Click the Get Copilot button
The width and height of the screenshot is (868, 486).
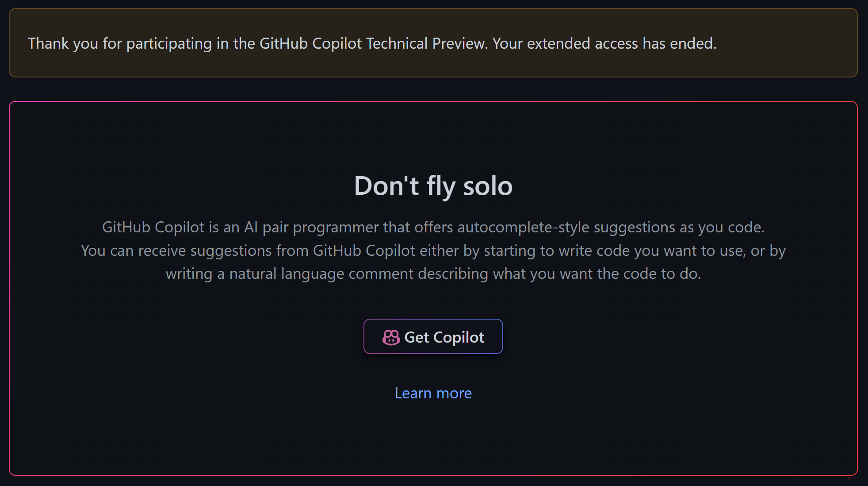[x=433, y=336]
